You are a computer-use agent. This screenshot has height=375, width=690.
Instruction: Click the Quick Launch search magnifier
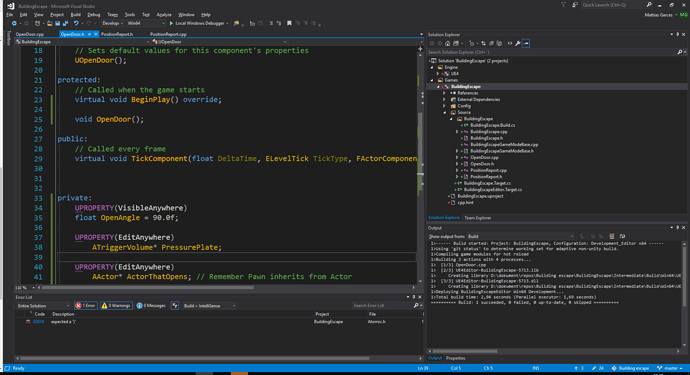point(649,5)
